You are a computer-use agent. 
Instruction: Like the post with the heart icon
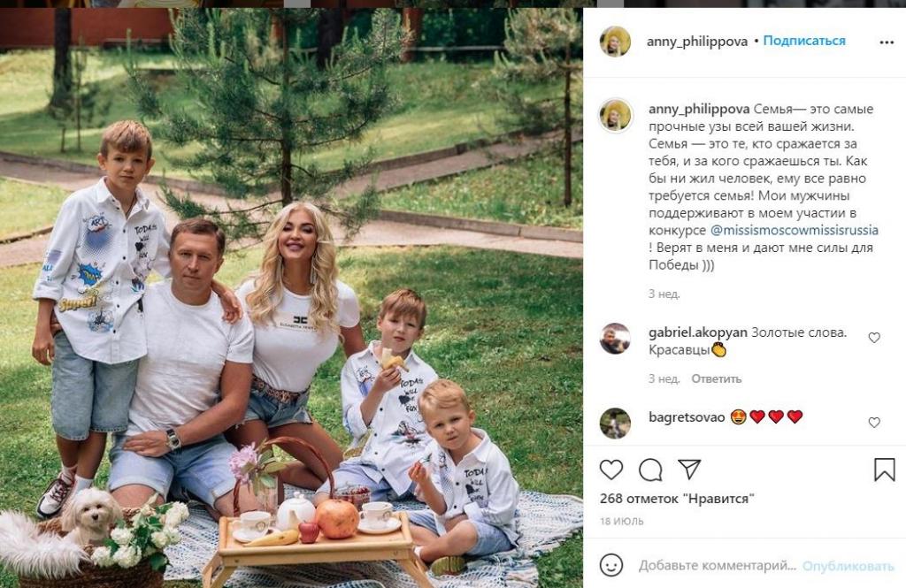tap(610, 470)
